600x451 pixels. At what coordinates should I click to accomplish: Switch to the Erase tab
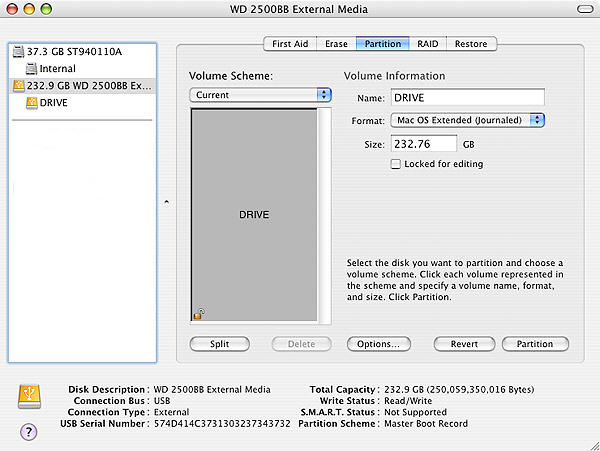336,44
